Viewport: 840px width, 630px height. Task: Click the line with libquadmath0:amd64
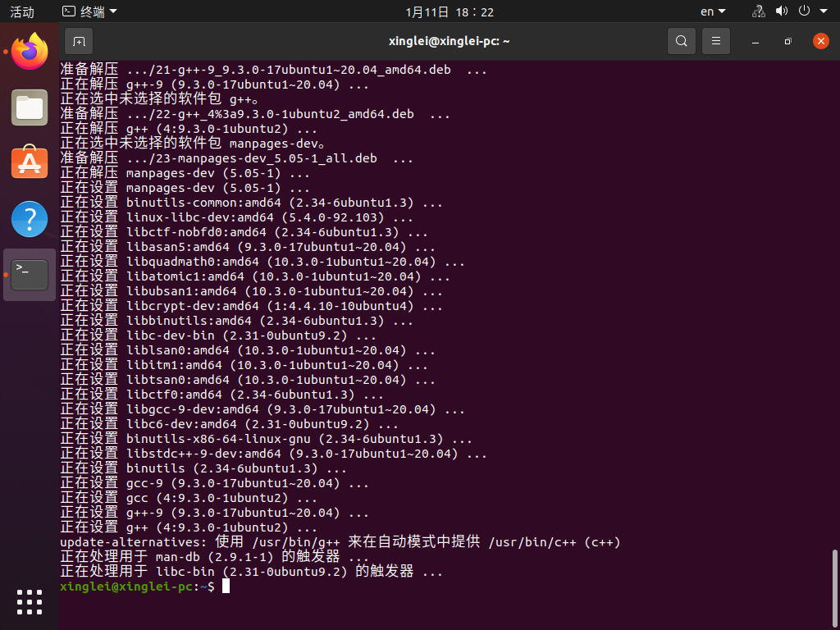point(262,262)
